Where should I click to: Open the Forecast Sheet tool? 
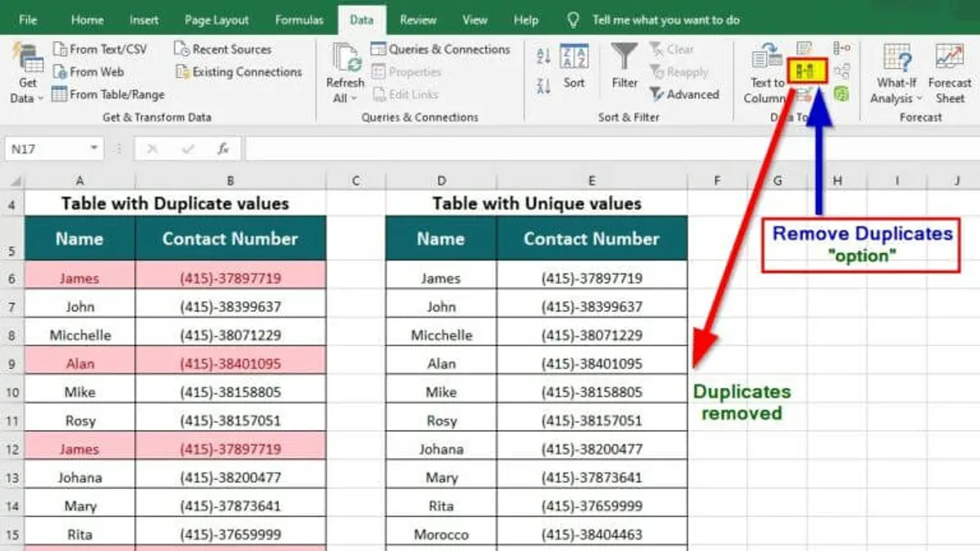click(x=950, y=73)
